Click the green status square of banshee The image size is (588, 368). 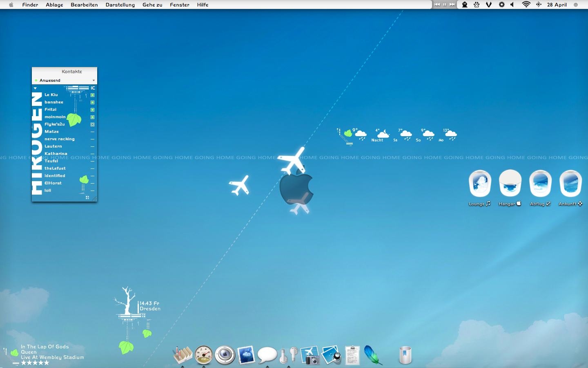point(92,102)
